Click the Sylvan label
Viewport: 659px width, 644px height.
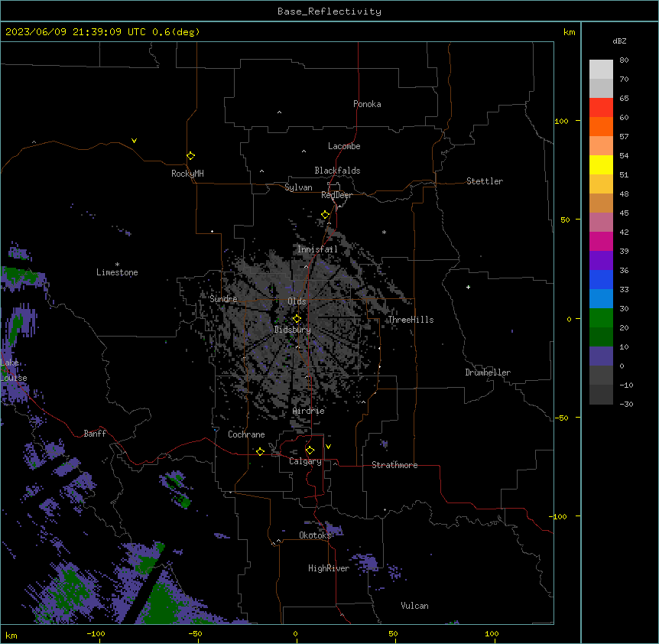pos(298,187)
